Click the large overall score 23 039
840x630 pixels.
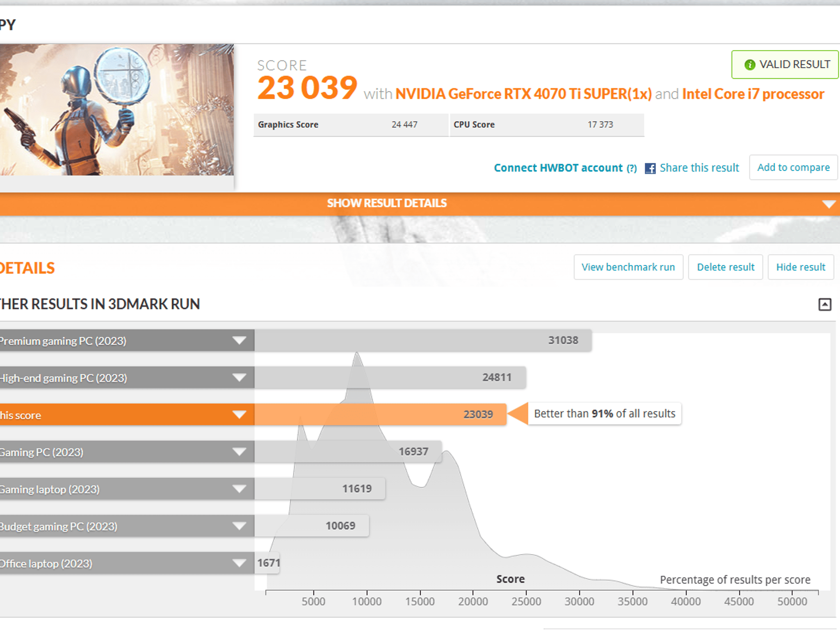point(307,88)
